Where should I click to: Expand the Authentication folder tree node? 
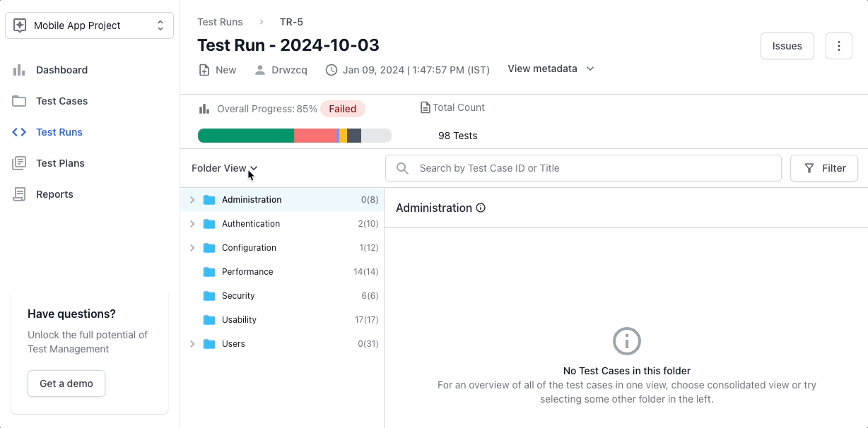point(192,224)
